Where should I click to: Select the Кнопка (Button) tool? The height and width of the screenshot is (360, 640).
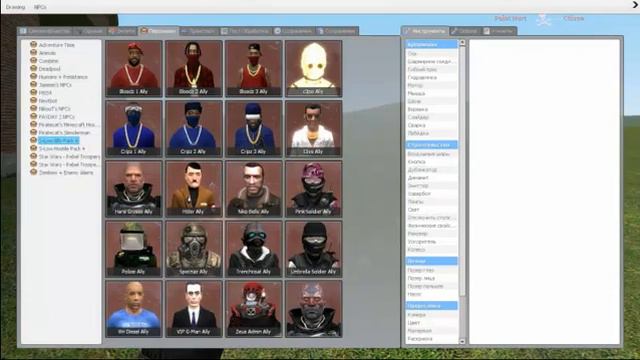click(x=431, y=162)
